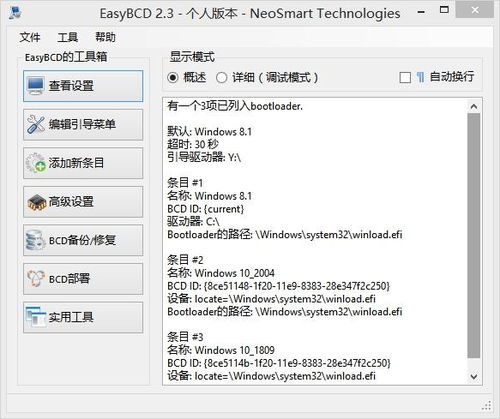Image resolution: width=500 pixels, height=419 pixels.
Task: Click the monitor icon for 查看设置
Action: pos(36,85)
